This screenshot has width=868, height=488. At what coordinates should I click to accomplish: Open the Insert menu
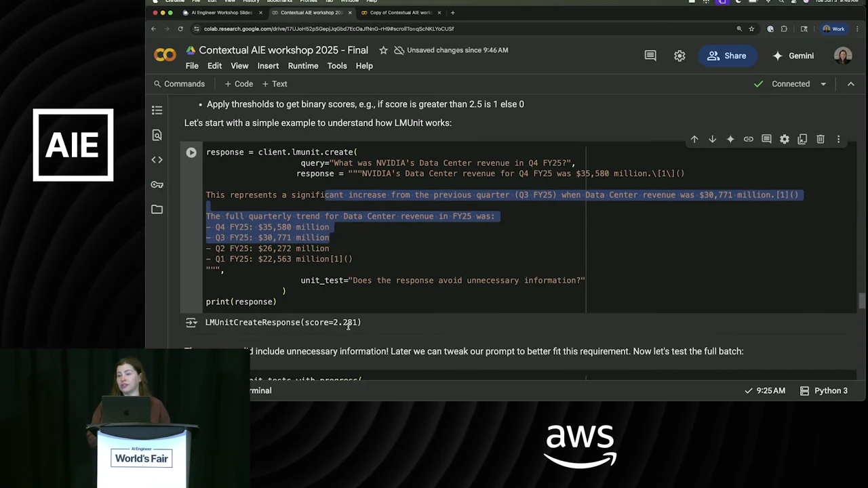[x=268, y=66]
